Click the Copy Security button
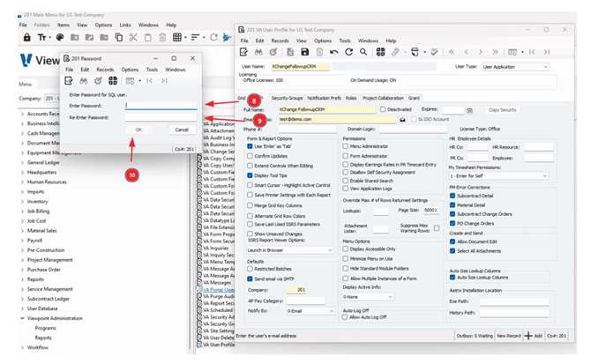This screenshot has height=364, width=591. pos(503,110)
